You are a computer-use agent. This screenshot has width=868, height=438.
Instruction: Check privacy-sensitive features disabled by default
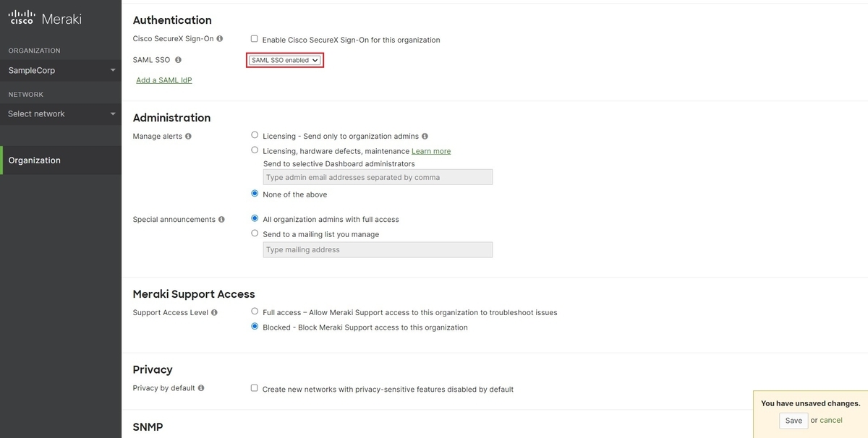(255, 388)
